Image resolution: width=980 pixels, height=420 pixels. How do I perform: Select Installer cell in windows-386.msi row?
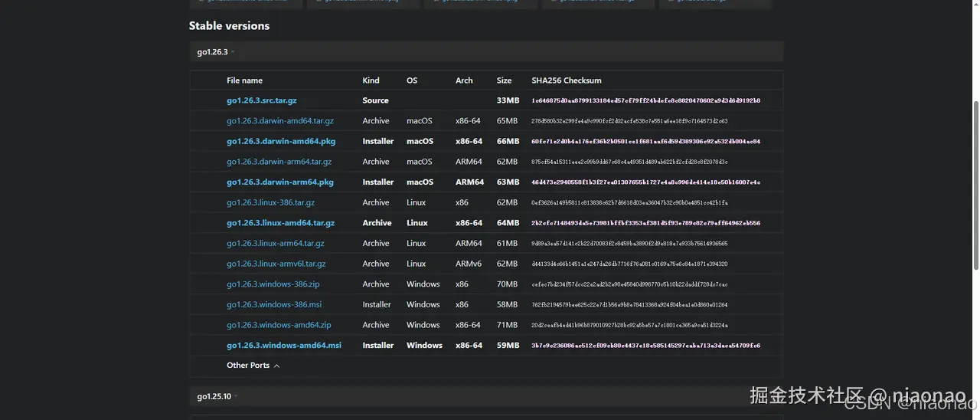[377, 304]
